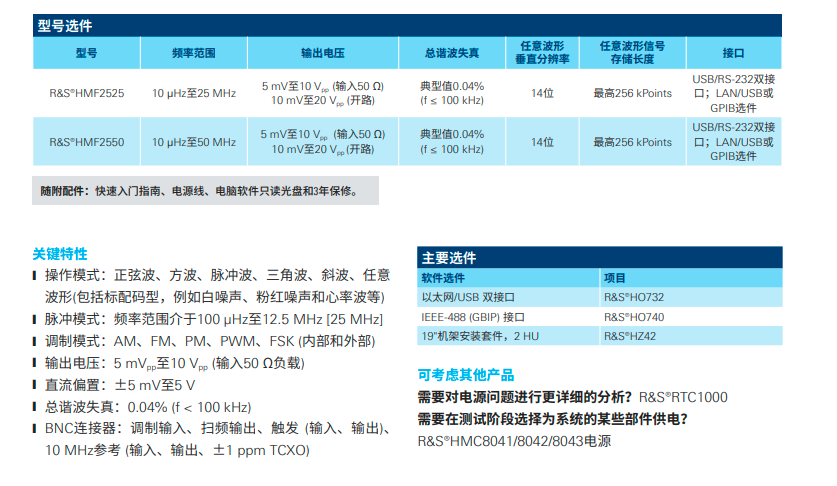The image size is (837, 486).
Task: Click the R&S HO732 option entry
Action: click(x=633, y=296)
